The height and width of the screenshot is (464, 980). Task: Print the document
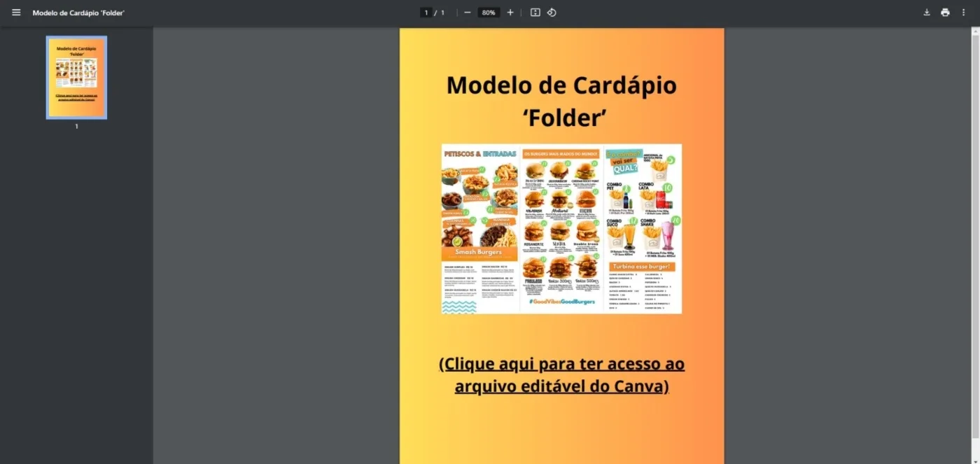(945, 13)
